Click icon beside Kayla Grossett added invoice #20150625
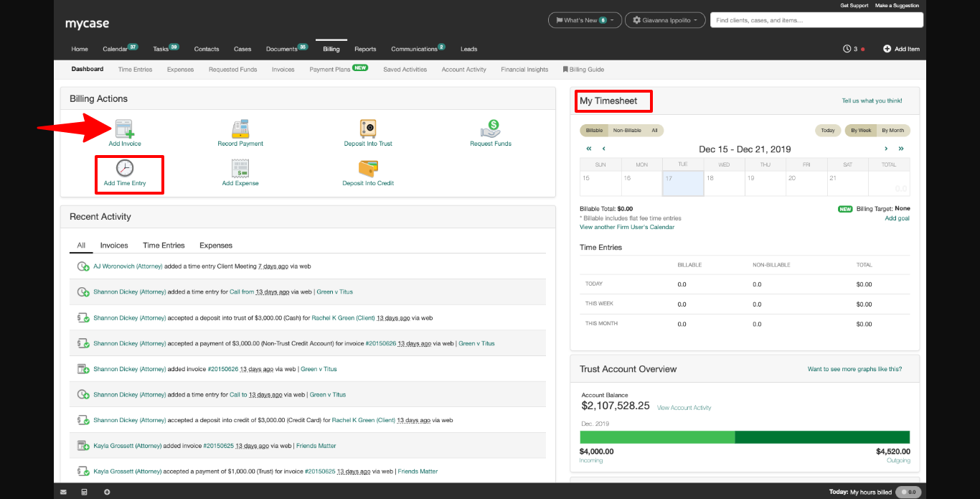980x499 pixels. pos(83,446)
